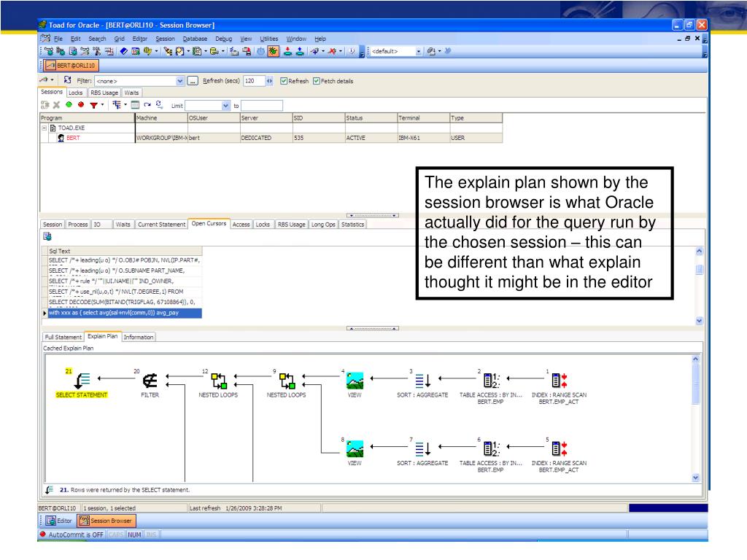Image resolution: width=747 pixels, height=560 pixels.
Task: Select the FILTER plan node icon
Action: pos(150,381)
